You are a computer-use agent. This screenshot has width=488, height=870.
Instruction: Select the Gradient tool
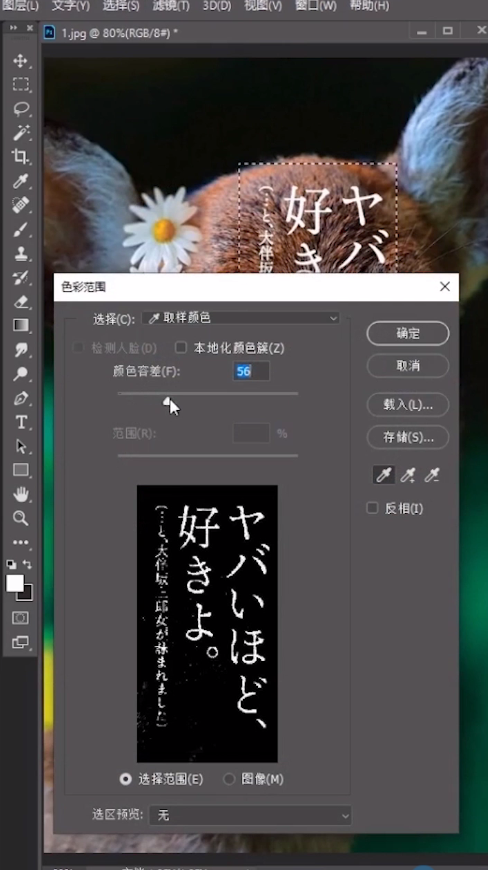[x=21, y=325]
